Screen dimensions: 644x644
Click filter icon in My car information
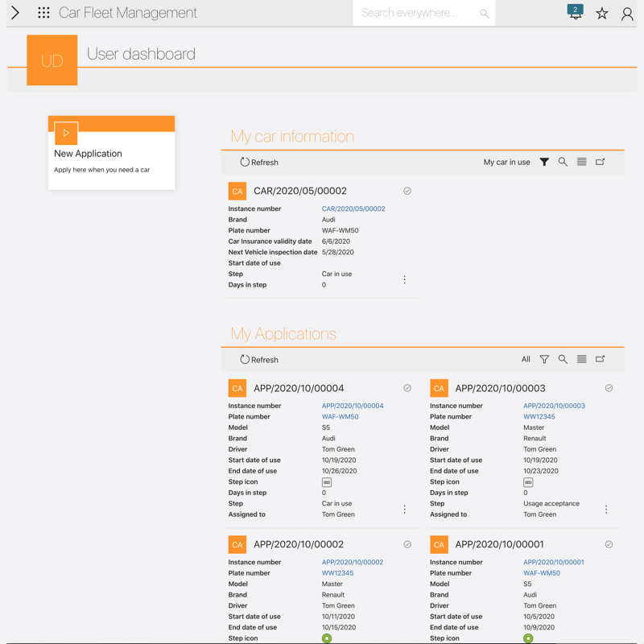(x=544, y=162)
